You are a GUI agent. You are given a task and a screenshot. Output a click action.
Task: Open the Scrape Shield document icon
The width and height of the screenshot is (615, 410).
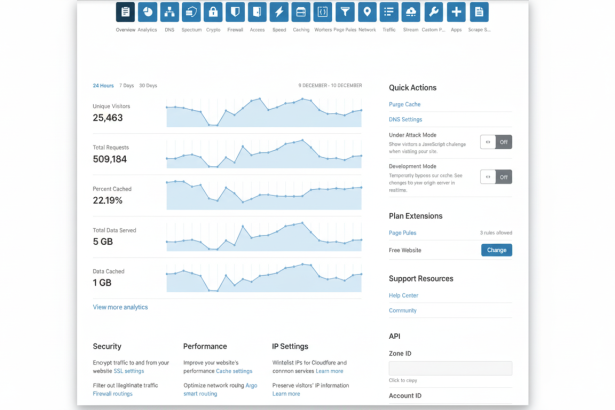(x=479, y=12)
